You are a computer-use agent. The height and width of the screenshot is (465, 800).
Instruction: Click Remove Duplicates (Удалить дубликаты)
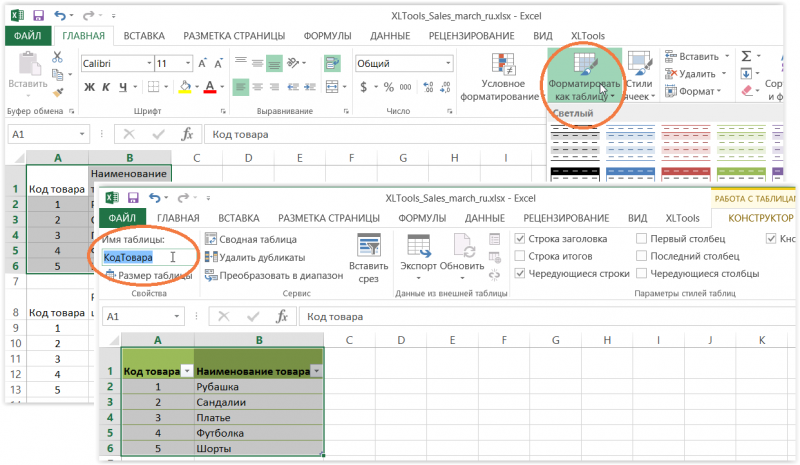point(254,257)
